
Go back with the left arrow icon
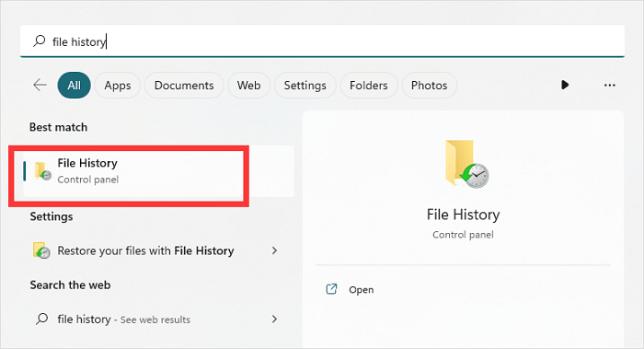click(40, 85)
